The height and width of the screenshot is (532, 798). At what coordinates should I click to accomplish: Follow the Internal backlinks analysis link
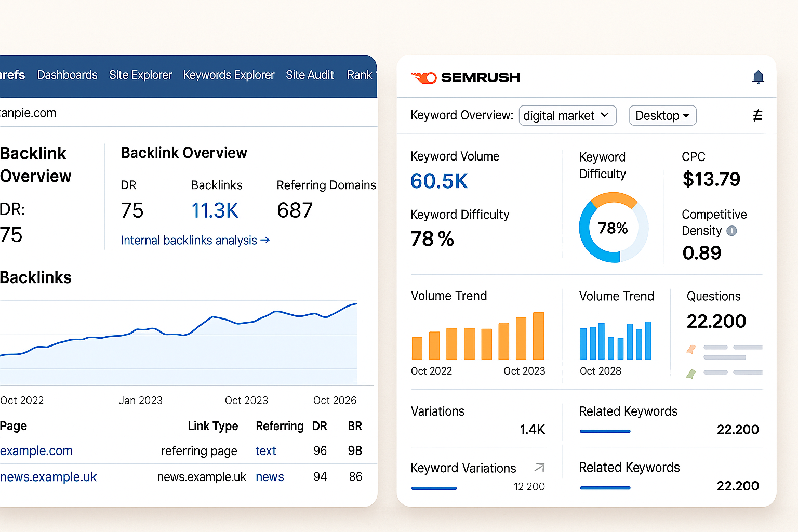pos(195,240)
